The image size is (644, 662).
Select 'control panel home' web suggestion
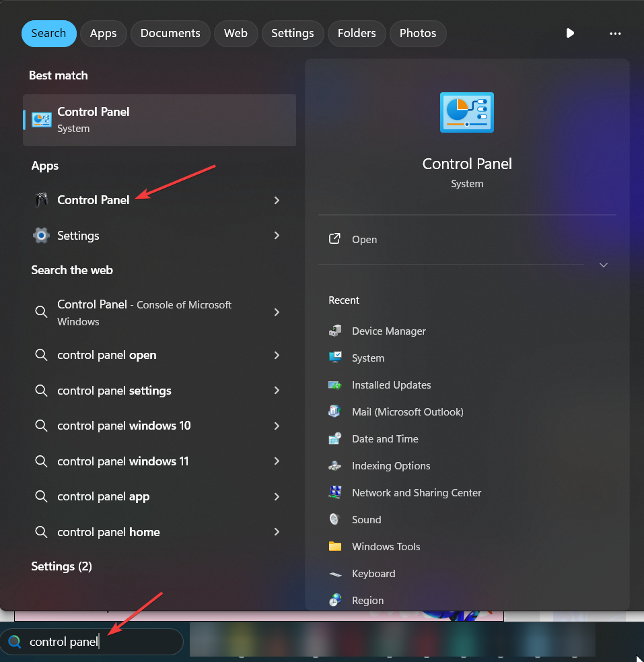159,532
